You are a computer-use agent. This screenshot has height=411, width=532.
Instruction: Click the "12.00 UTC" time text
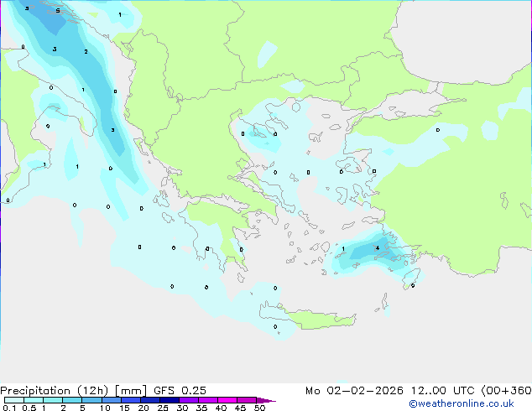tap(442, 391)
